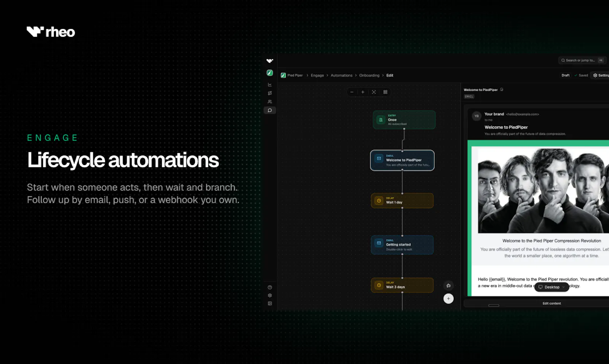Zoom out the canvas with minus button
Viewport: 609px width, 364px height.
pyautogui.click(x=352, y=92)
